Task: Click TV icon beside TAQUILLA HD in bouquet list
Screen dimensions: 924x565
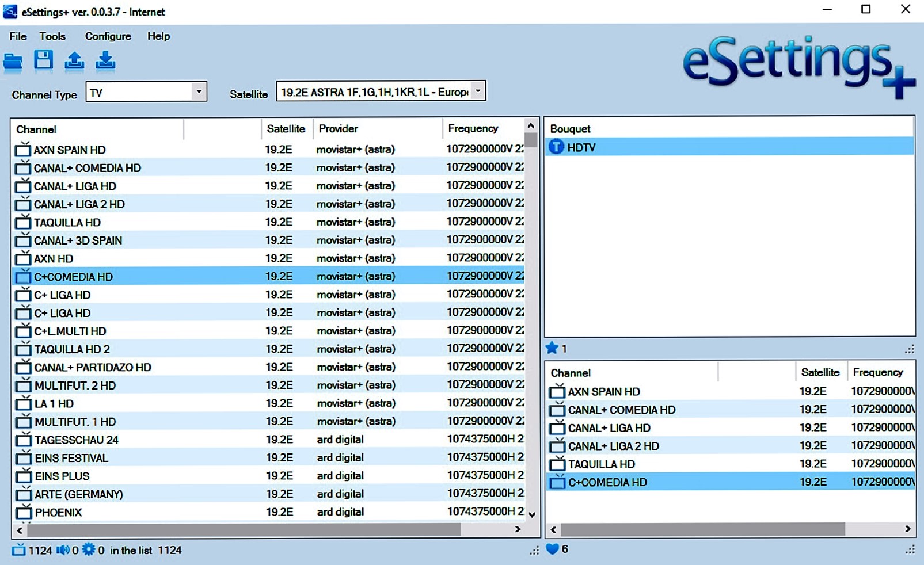Action: [x=557, y=464]
